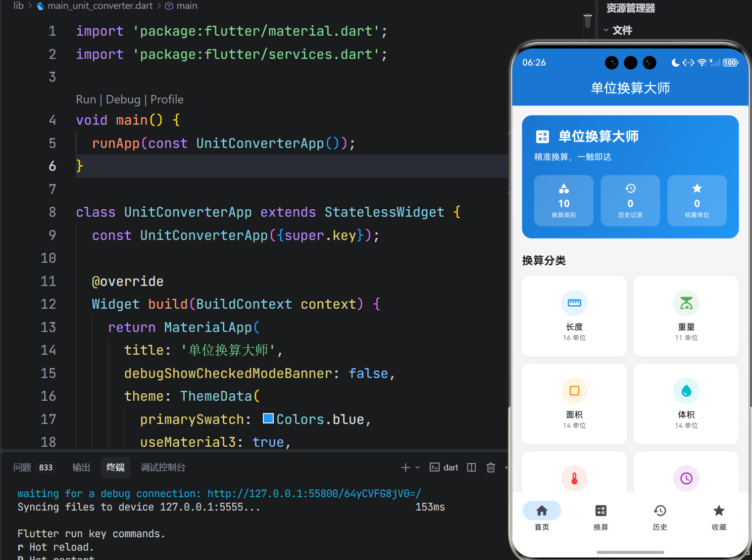The height and width of the screenshot is (560, 752).
Task: Tap the purple clock category icon
Action: point(686,478)
